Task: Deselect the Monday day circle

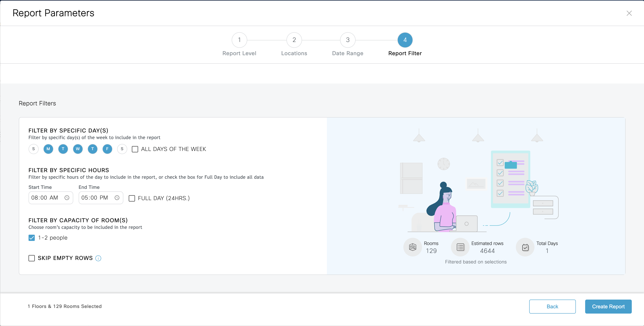Action: 48,149
